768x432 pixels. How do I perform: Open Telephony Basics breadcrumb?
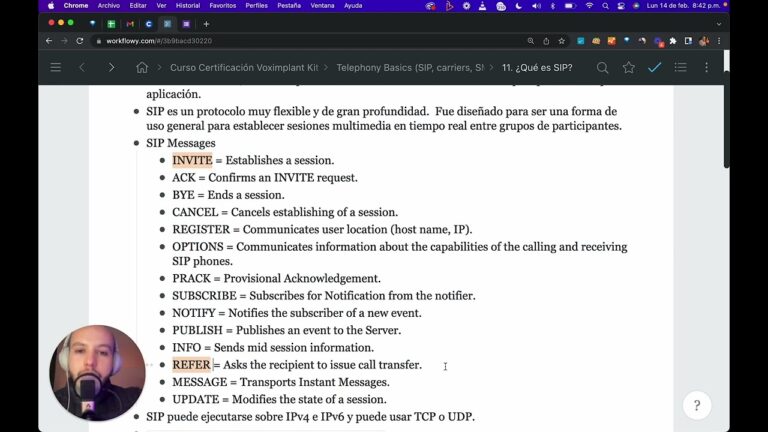(410, 68)
